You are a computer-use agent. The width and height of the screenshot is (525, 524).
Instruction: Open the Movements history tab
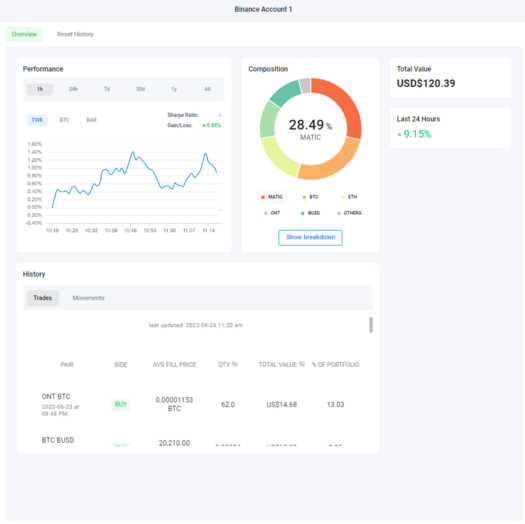tap(88, 298)
